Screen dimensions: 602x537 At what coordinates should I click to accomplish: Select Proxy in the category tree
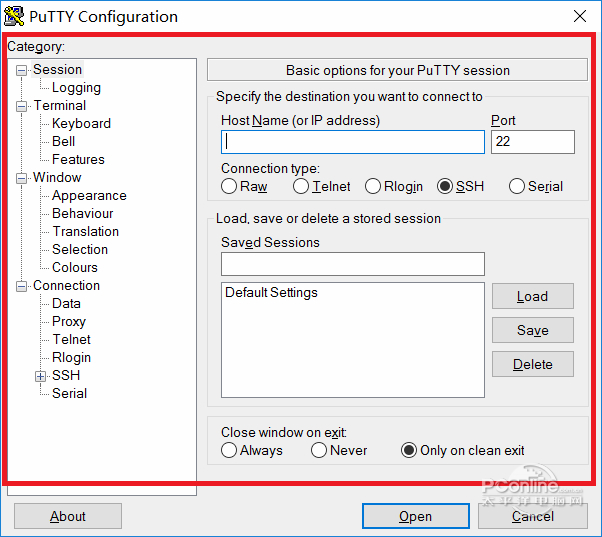pyautogui.click(x=69, y=322)
